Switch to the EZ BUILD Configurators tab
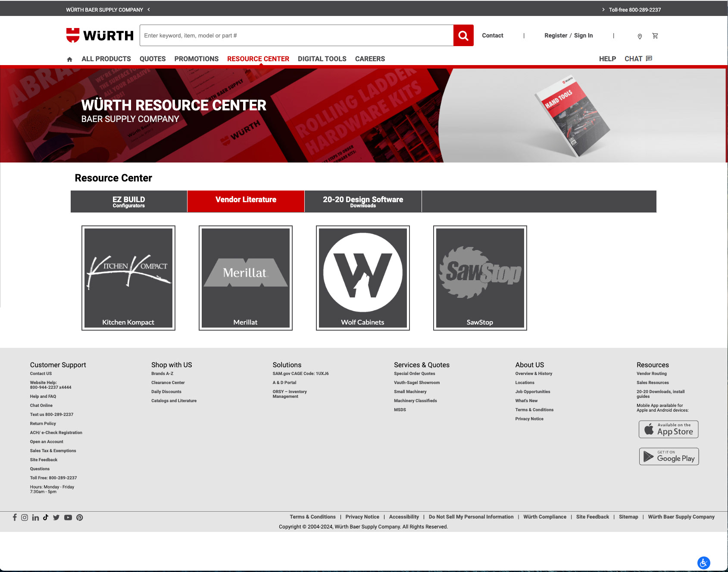Image resolution: width=728 pixels, height=572 pixels. pyautogui.click(x=129, y=201)
